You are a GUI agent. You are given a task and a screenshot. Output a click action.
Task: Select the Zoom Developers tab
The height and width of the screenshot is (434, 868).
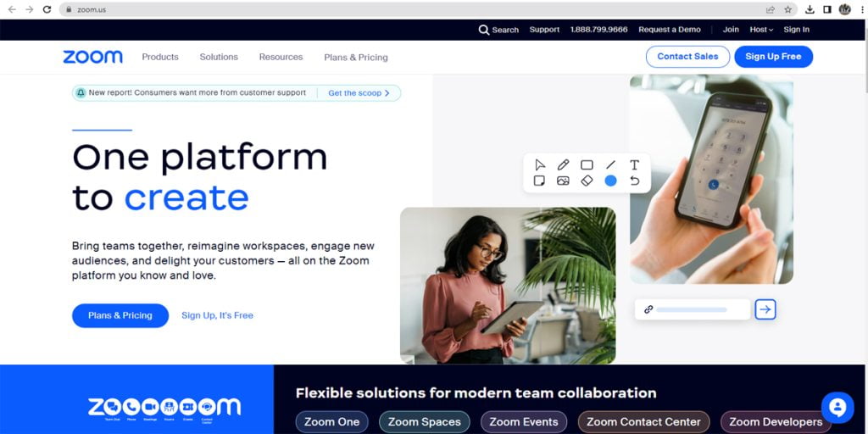[x=776, y=422]
